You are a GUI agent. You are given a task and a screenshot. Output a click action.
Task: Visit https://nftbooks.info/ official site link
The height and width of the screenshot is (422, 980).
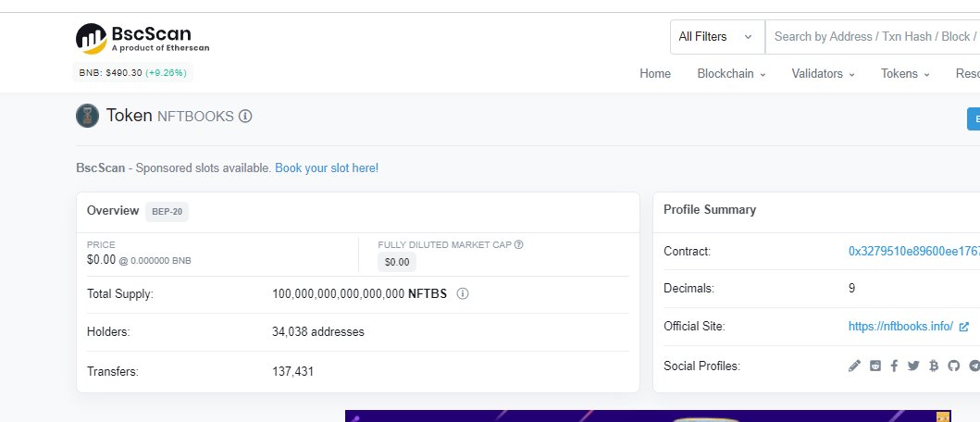(x=900, y=327)
